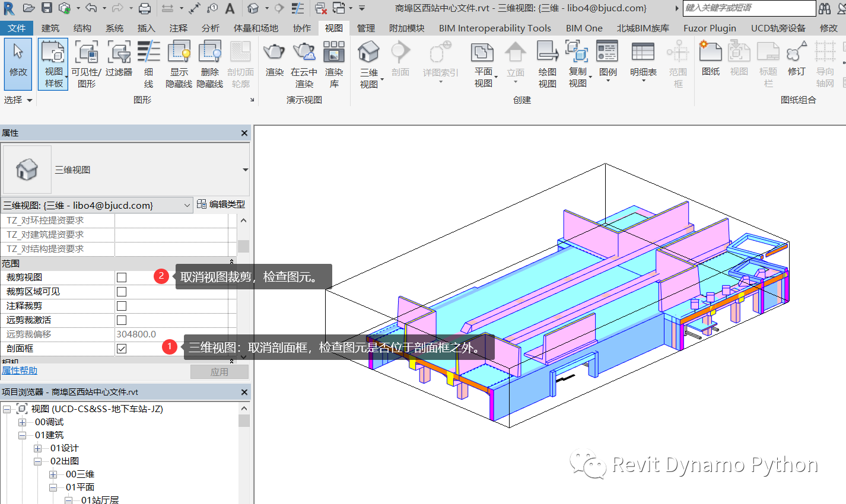Open the 文件 file menu tab
The image size is (846, 504).
click(17, 28)
